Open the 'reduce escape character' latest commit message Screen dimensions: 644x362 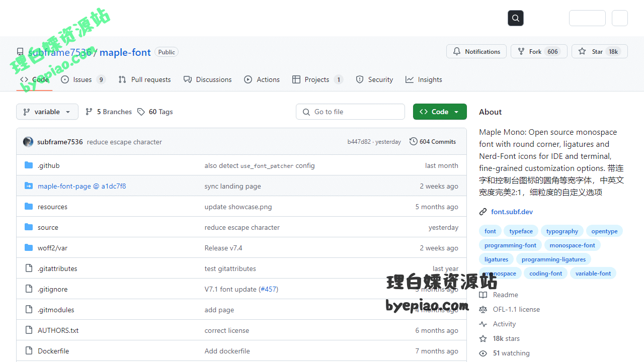(124, 142)
